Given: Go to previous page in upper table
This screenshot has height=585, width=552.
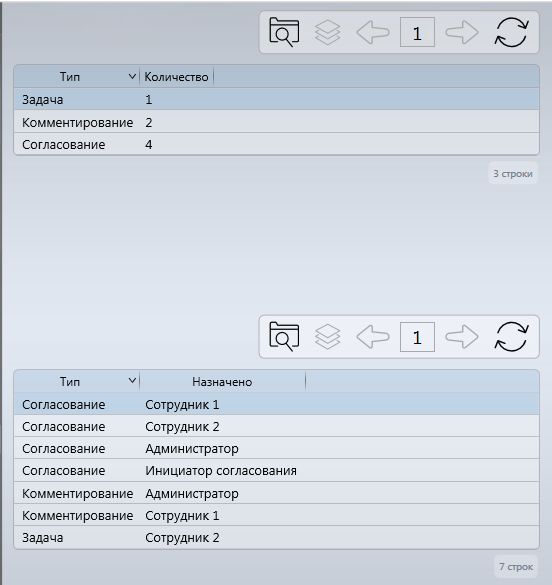Looking at the screenshot, I should pos(373,32).
